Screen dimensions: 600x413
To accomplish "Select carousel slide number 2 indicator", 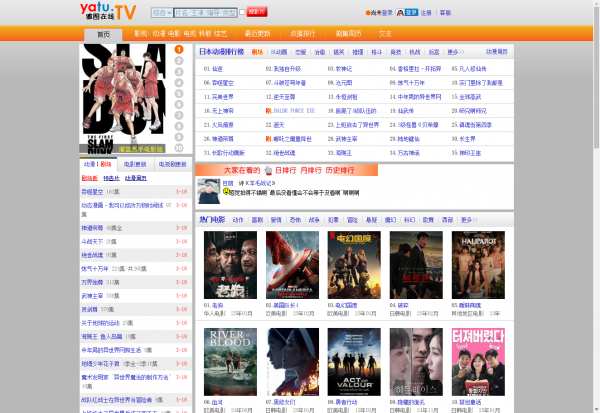I will click(178, 61).
